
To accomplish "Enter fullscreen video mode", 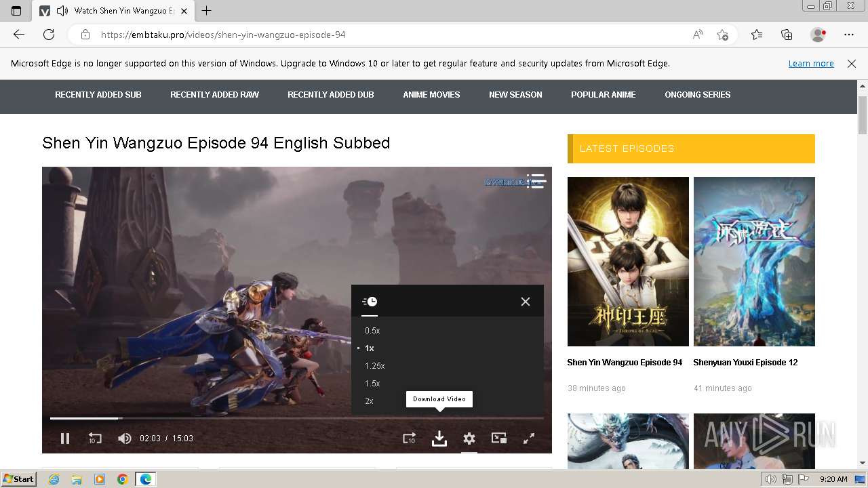I will point(529,439).
